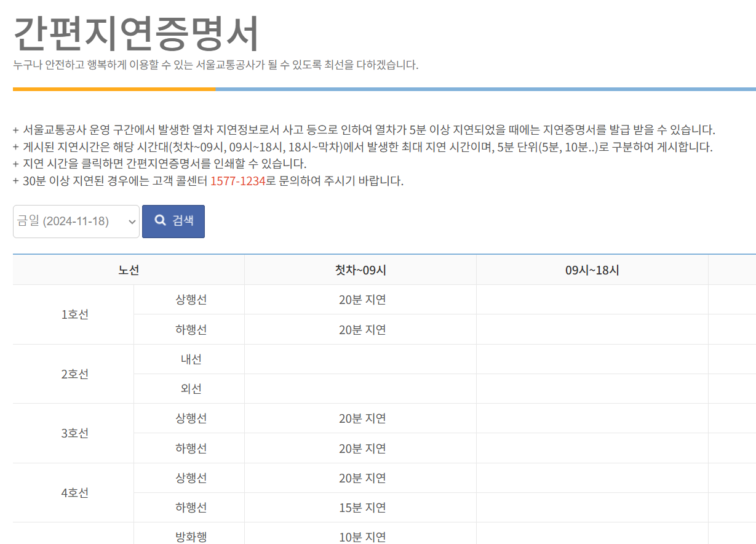This screenshot has height=544, width=756.
Task: Click 15분 지연 for 4호선 하행선
Action: (360, 507)
